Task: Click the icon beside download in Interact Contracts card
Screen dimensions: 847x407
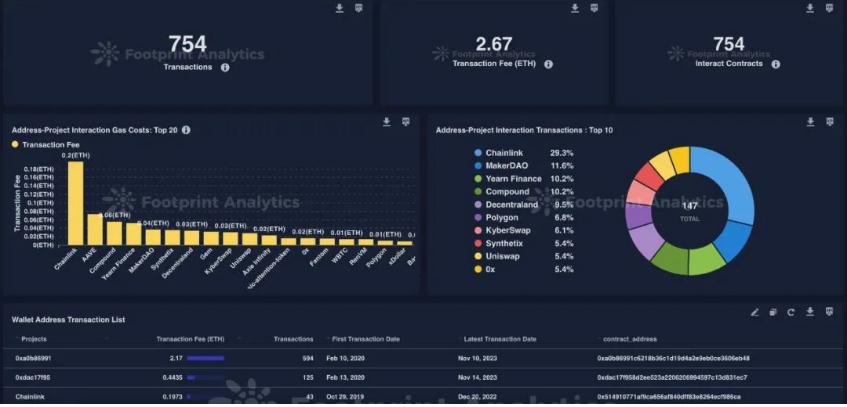Action: (x=830, y=8)
